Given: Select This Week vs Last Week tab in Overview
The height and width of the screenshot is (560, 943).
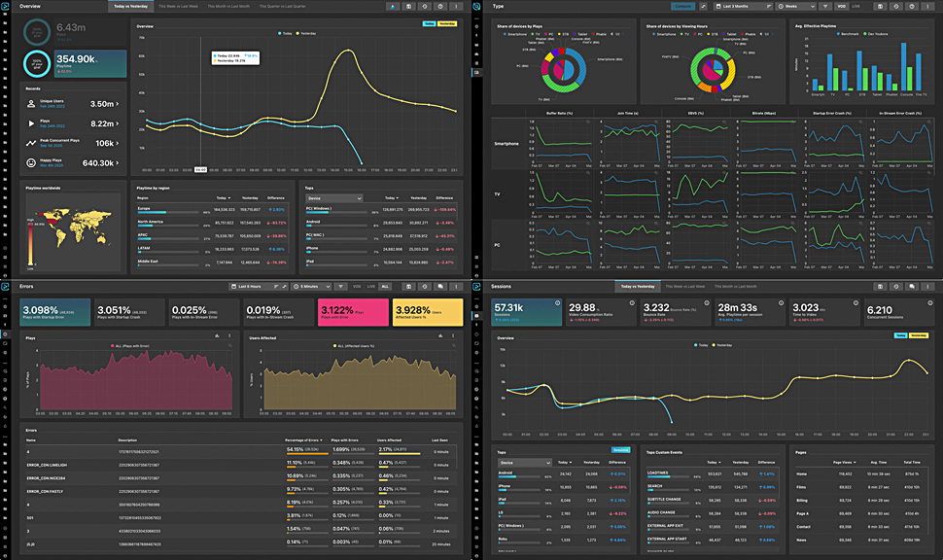Looking at the screenshot, I should coord(178,6).
